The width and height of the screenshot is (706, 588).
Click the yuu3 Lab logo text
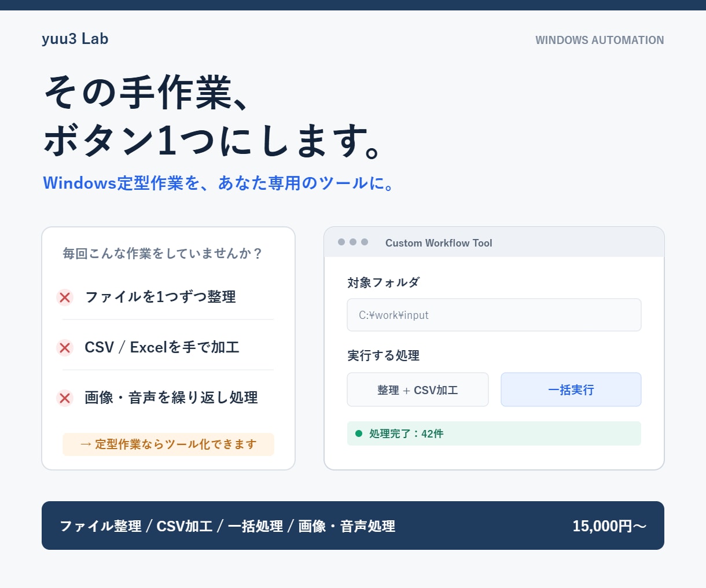point(75,39)
